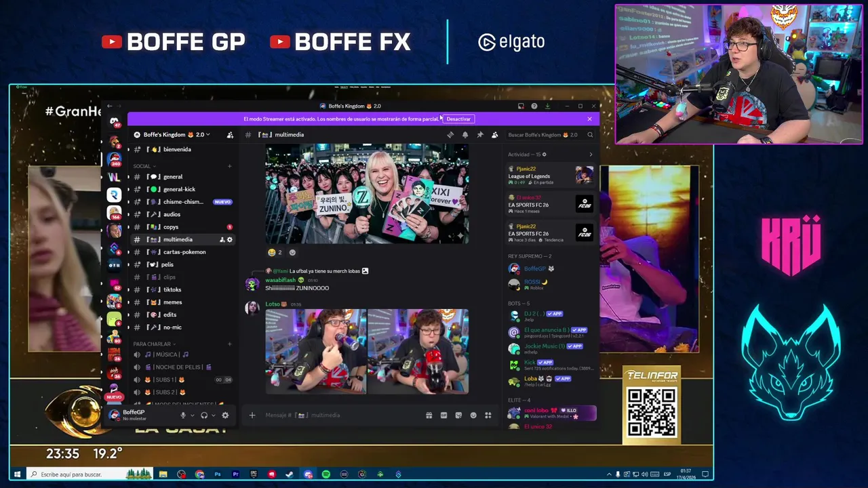This screenshot has height=488, width=868.
Task: Open threads icon in channel header
Action: [450, 135]
